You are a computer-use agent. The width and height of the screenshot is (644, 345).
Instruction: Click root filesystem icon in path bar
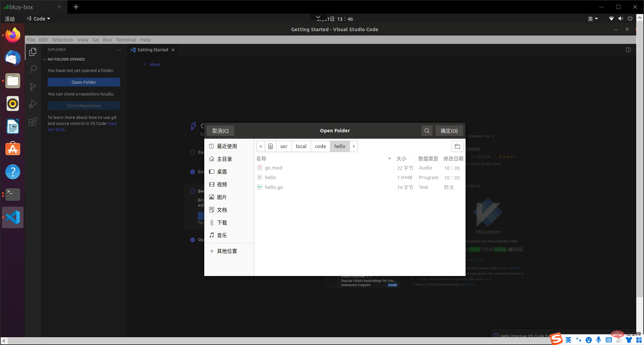coord(270,146)
